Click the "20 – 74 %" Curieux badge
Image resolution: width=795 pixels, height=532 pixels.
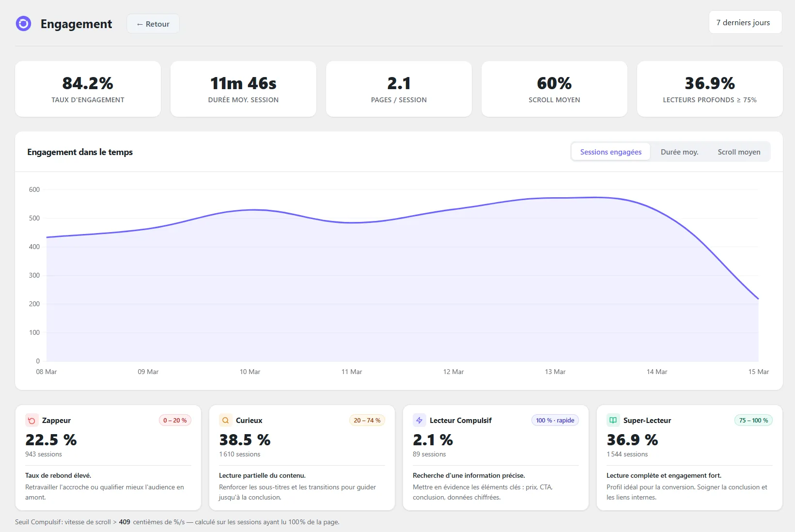click(x=367, y=420)
